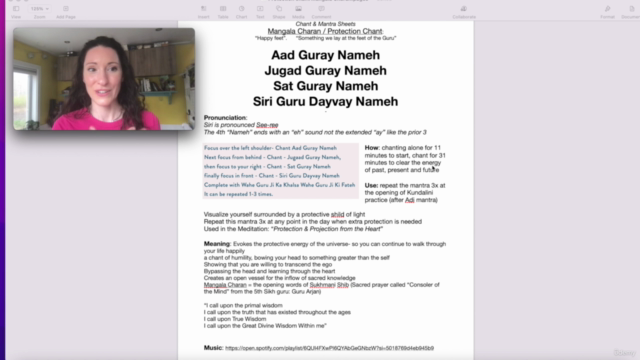
Task: Click 'I call upon the Great Divine Wisdom Within me' line
Action: tap(265, 326)
